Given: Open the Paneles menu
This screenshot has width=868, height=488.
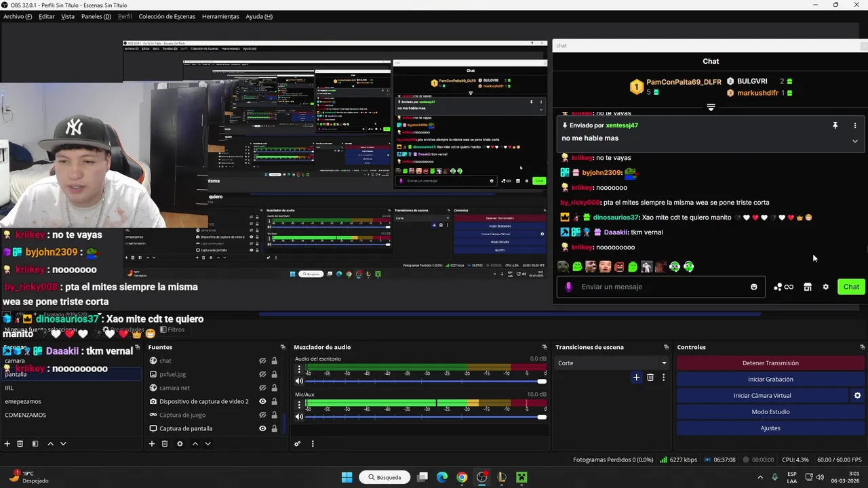Looking at the screenshot, I should point(96,16).
